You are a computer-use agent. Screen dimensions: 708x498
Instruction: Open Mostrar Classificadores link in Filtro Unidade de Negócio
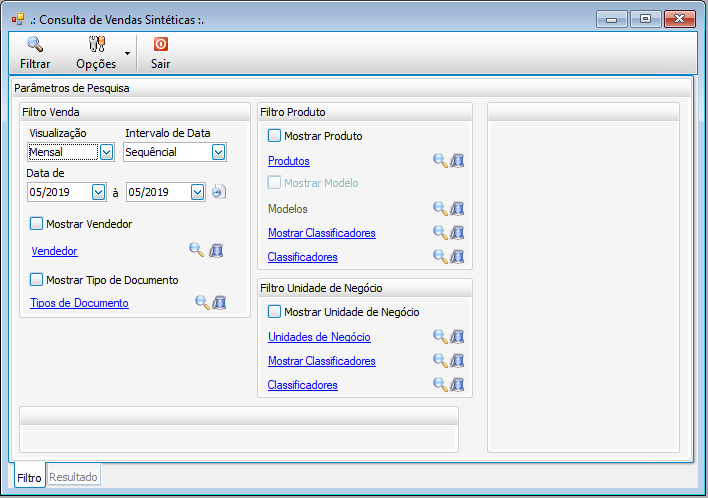point(322,361)
